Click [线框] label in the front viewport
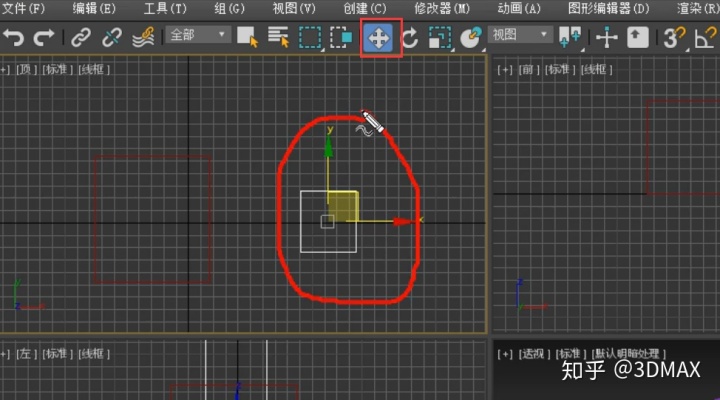The image size is (720, 400). [596, 70]
